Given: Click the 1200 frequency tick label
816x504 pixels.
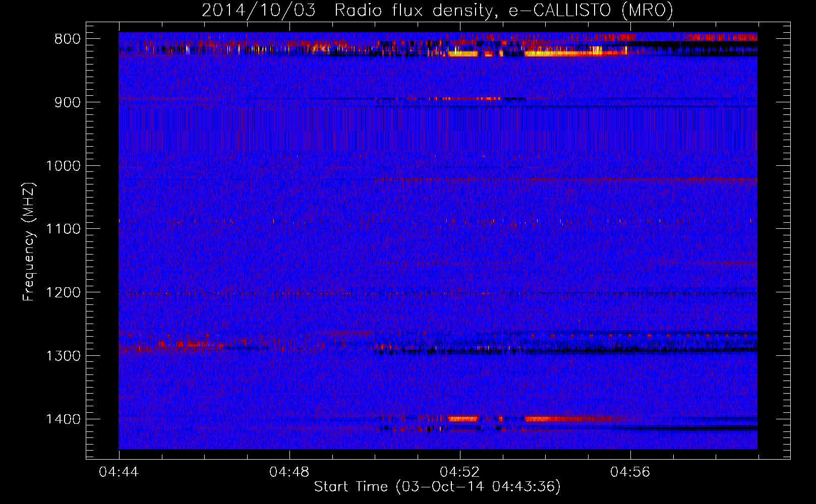Looking at the screenshot, I should tap(63, 293).
